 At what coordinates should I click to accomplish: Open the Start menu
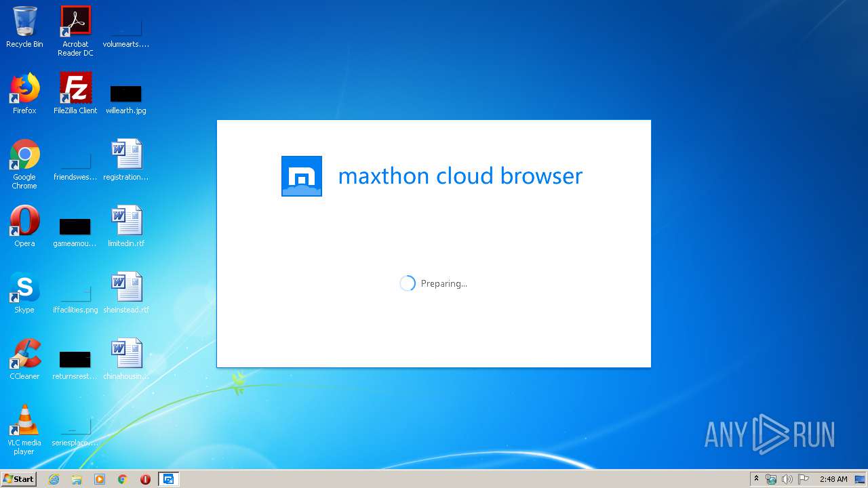(x=18, y=479)
